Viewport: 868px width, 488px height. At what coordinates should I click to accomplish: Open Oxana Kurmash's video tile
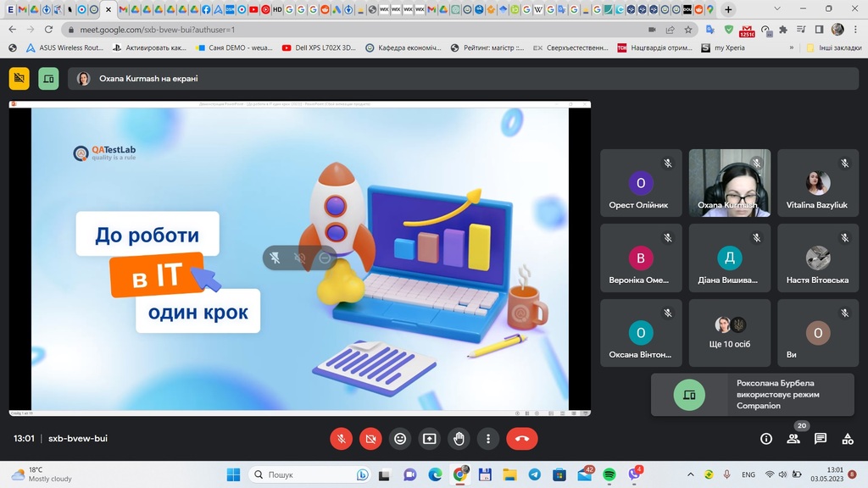coord(729,183)
